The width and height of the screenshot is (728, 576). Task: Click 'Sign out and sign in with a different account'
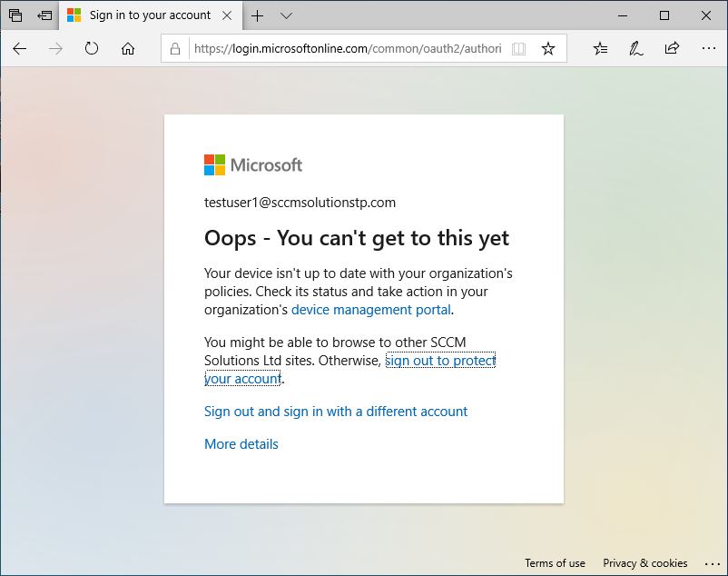point(335,412)
